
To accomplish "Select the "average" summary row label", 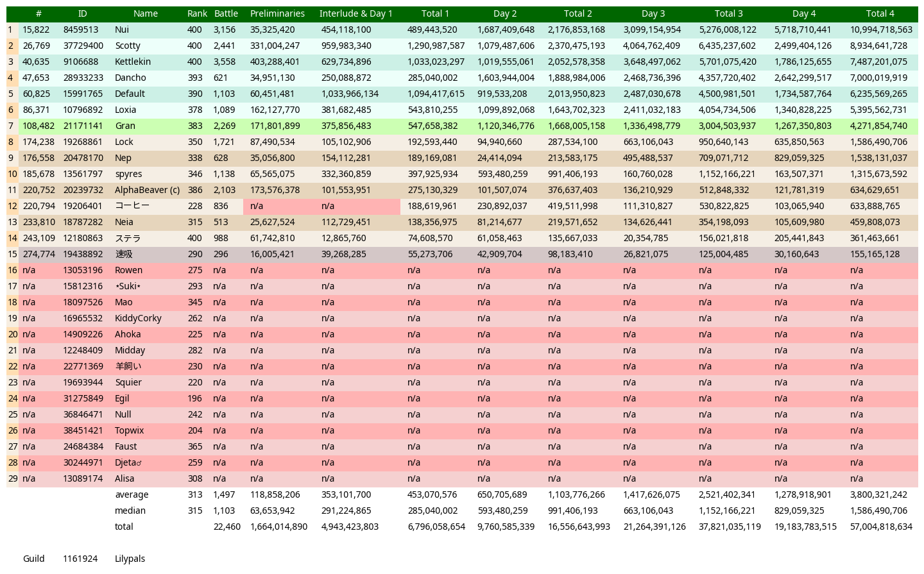I will [132, 494].
